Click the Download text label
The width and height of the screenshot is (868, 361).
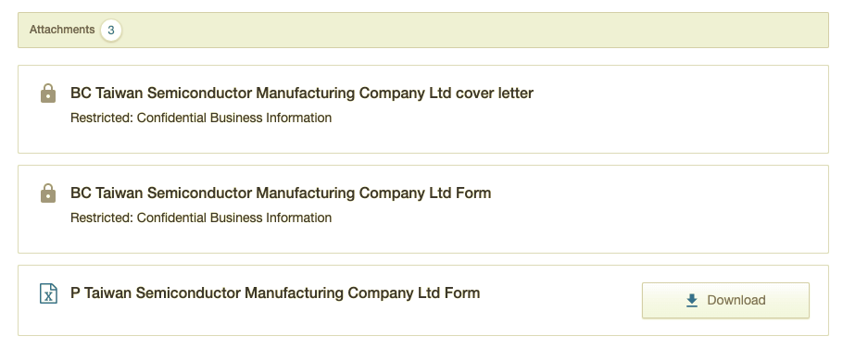click(x=736, y=300)
